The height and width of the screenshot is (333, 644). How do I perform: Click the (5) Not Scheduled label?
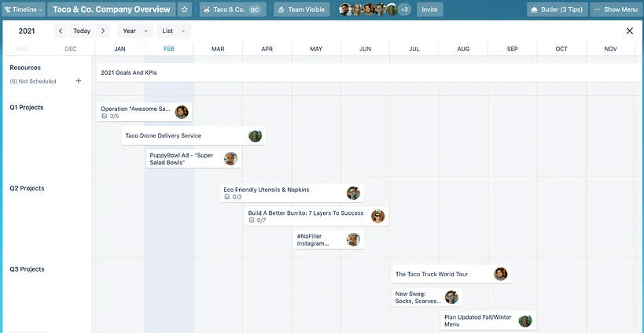[33, 81]
